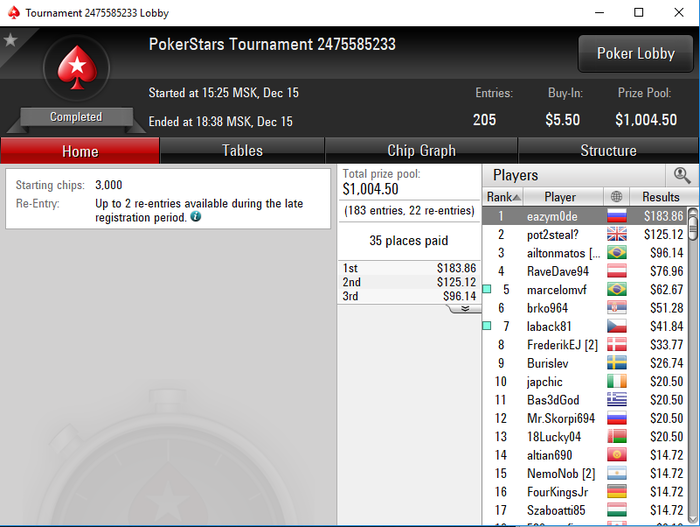Screen dimensions: 700x527
Task: Click the PokerStars red spade logo
Action: point(77,68)
